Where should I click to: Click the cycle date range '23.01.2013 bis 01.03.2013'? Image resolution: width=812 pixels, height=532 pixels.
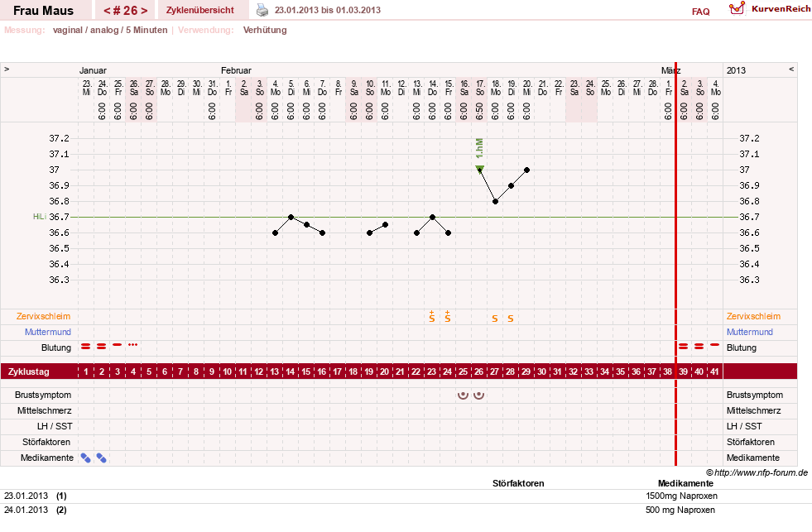click(327, 11)
